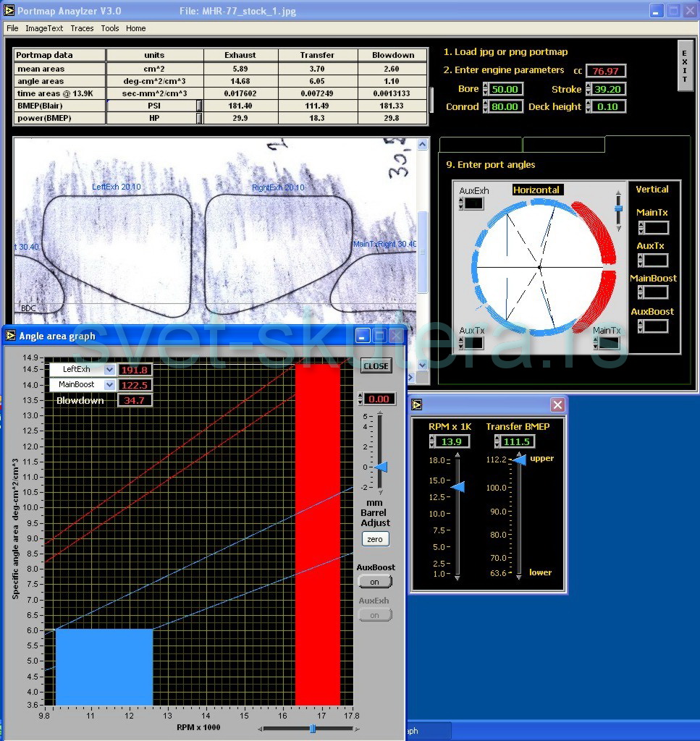
Task: Close the RPM and Transfer BMEP panel
Action: pyautogui.click(x=557, y=405)
